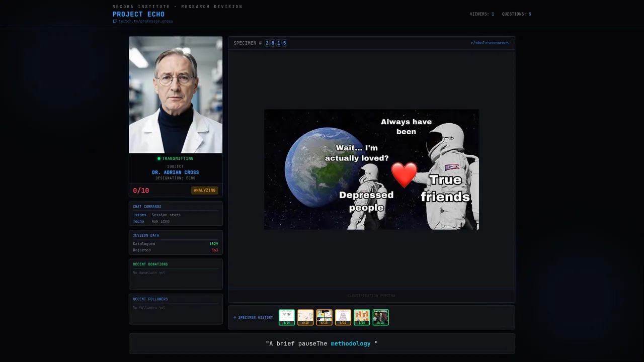Click the QUESTIONS: 0 counter

(x=517, y=14)
